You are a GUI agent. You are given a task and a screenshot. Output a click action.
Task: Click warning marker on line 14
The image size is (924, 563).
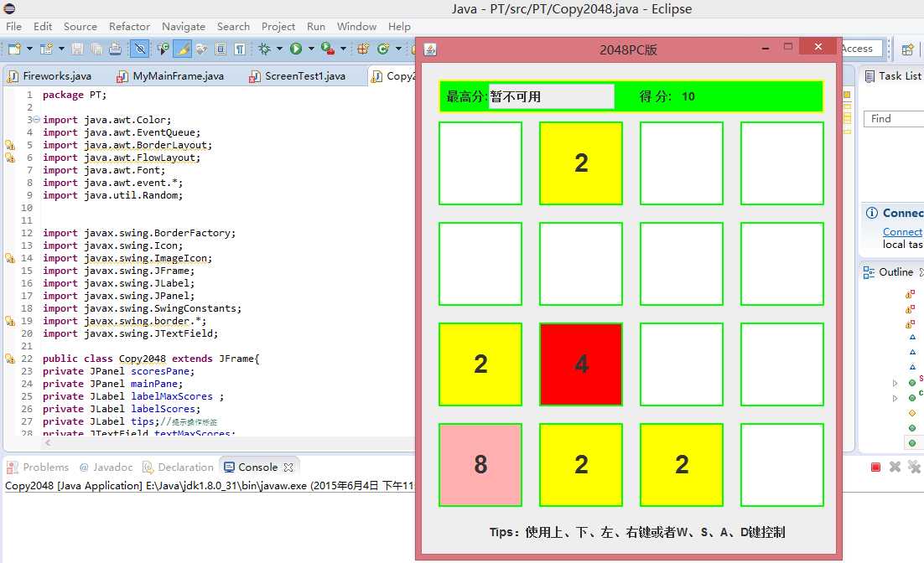9,258
